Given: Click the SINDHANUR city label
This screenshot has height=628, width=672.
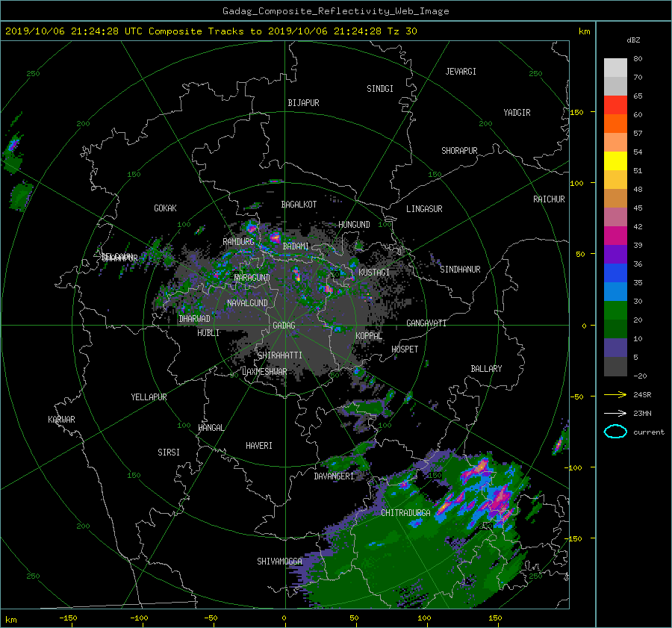Looking at the screenshot, I should (x=460, y=270).
